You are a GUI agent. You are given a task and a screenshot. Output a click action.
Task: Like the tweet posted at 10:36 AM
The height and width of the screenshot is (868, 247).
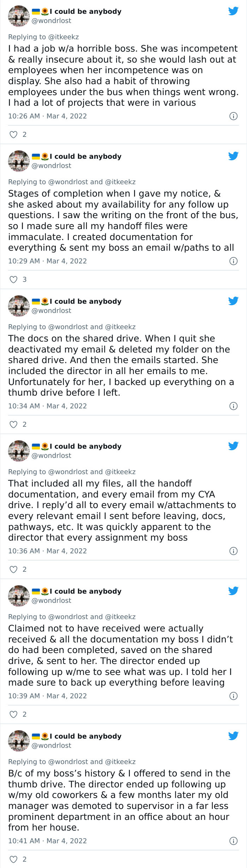point(13,569)
